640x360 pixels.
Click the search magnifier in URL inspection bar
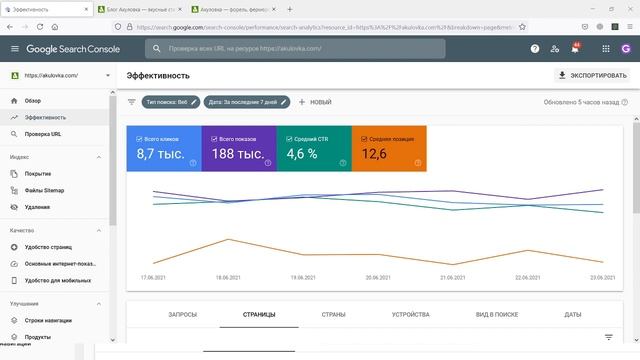[156, 49]
